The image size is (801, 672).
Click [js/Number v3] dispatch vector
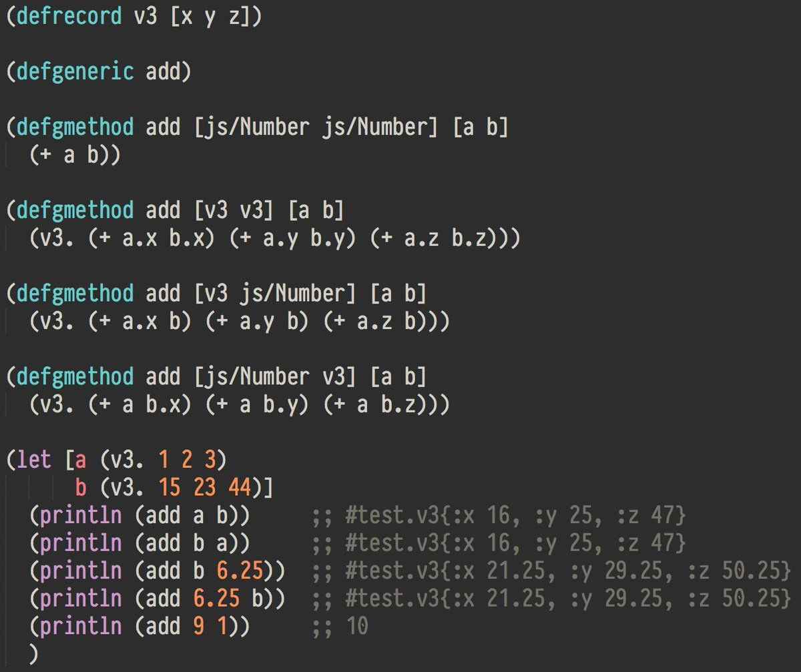click(274, 376)
